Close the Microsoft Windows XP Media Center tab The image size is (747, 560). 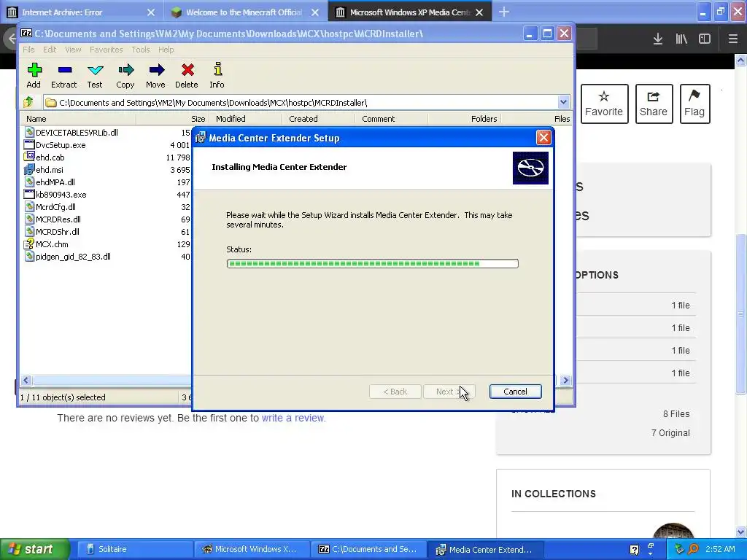point(479,12)
